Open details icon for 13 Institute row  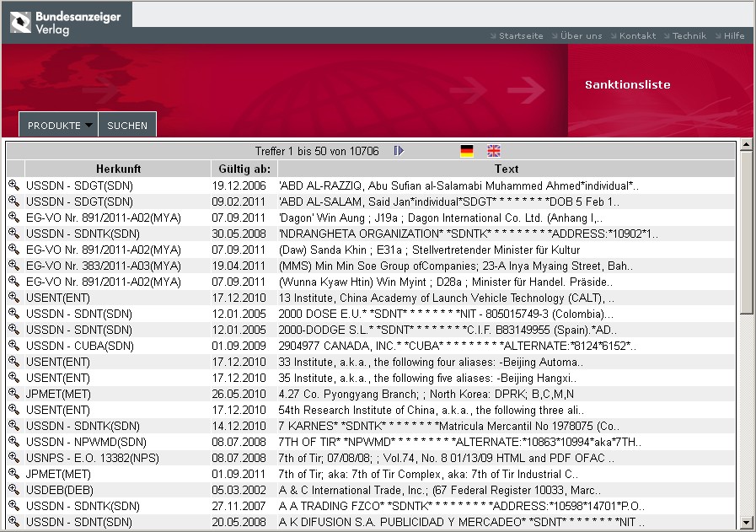click(x=13, y=298)
